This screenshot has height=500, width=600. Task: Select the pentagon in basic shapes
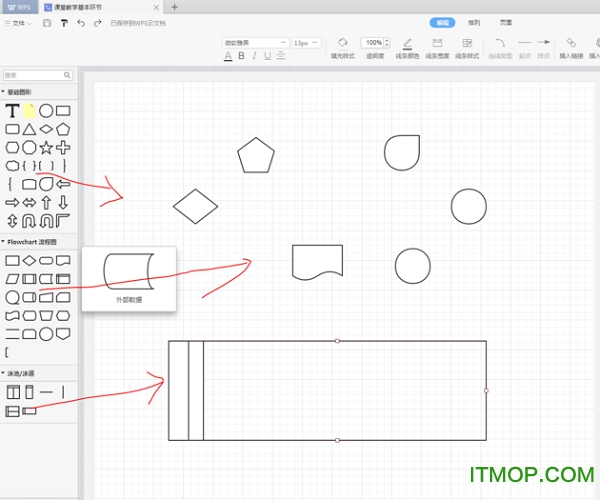[63, 129]
